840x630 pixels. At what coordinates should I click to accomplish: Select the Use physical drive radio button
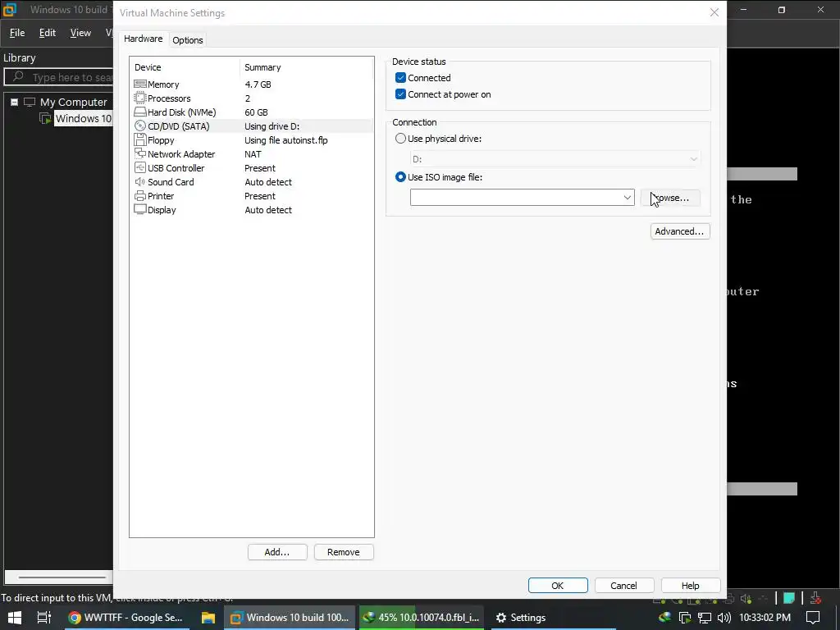click(x=400, y=138)
